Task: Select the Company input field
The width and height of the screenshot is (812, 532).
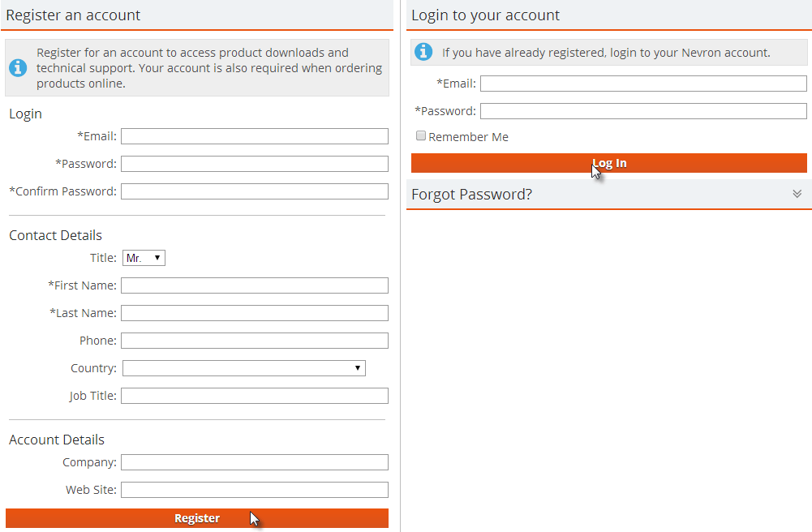Action: [x=254, y=462]
